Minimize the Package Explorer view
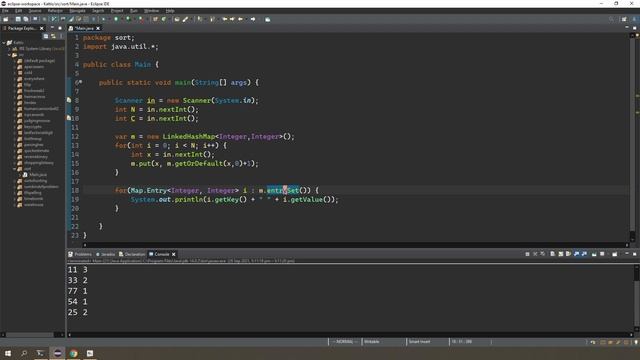The height and width of the screenshot is (360, 640). [52, 28]
